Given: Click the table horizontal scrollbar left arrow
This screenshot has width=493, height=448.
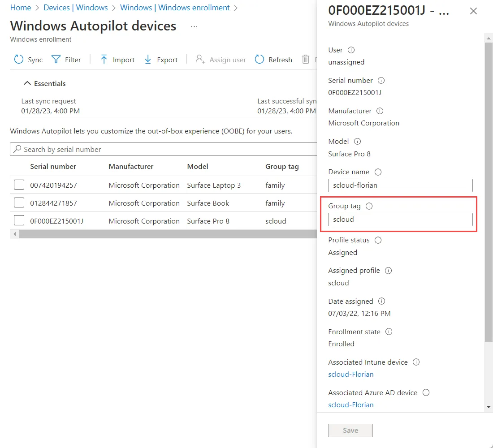Looking at the screenshot, I should 14,234.
